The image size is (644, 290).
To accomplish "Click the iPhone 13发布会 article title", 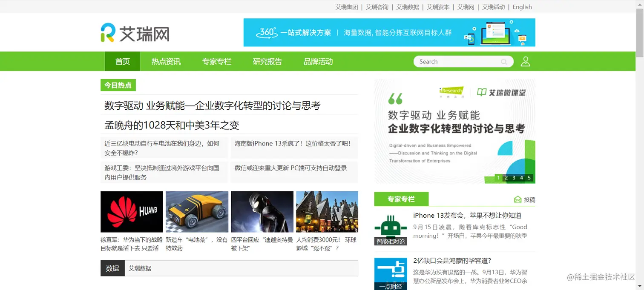I will (x=467, y=215).
